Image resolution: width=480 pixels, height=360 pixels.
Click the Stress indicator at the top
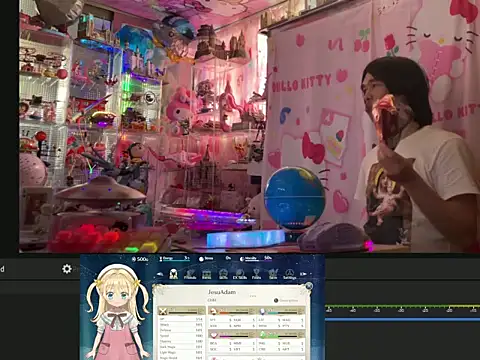pyautogui.click(x=216, y=258)
